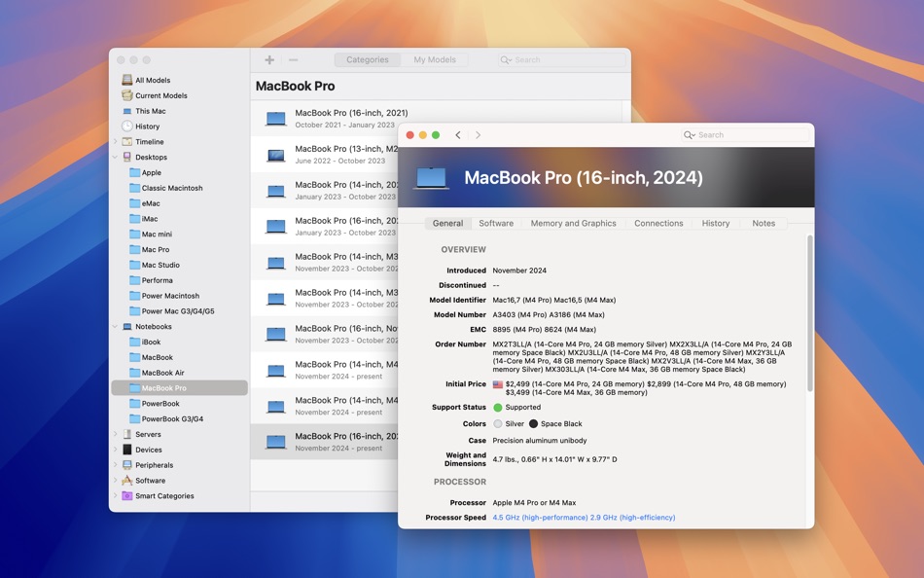Switch to the My Models view

(x=435, y=59)
